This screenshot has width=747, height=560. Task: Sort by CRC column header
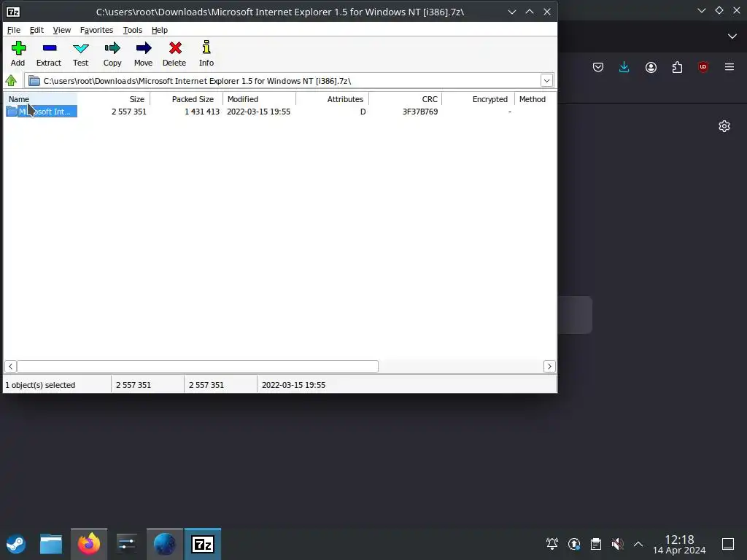405,99
